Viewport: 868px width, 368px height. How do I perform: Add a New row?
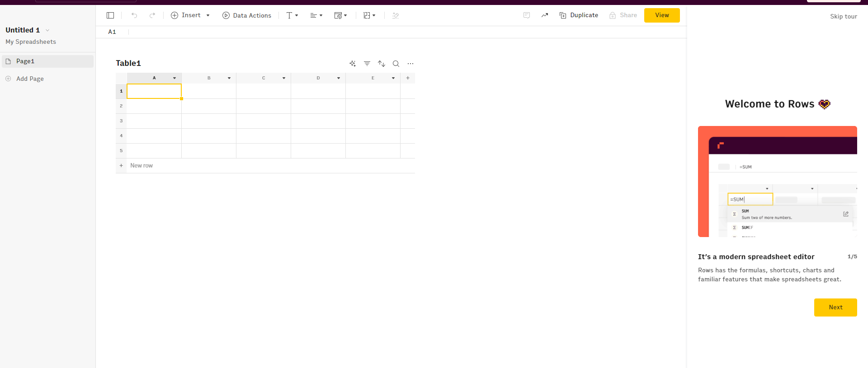point(265,166)
